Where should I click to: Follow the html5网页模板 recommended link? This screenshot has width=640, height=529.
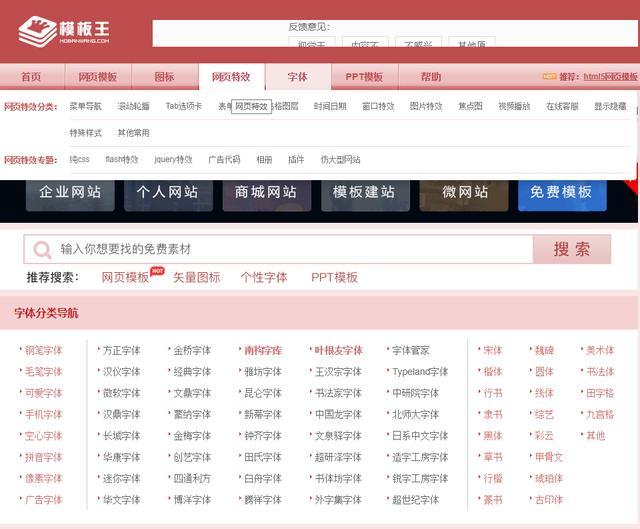click(x=610, y=77)
